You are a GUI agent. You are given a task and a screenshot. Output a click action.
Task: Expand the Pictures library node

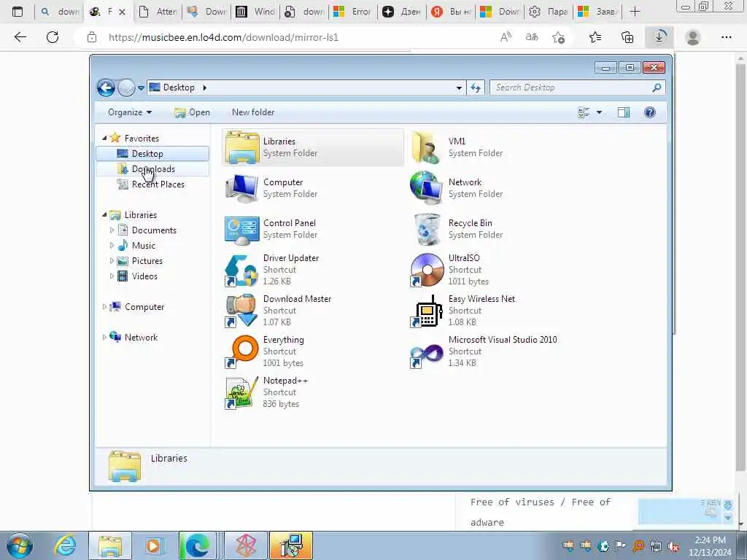(x=112, y=260)
